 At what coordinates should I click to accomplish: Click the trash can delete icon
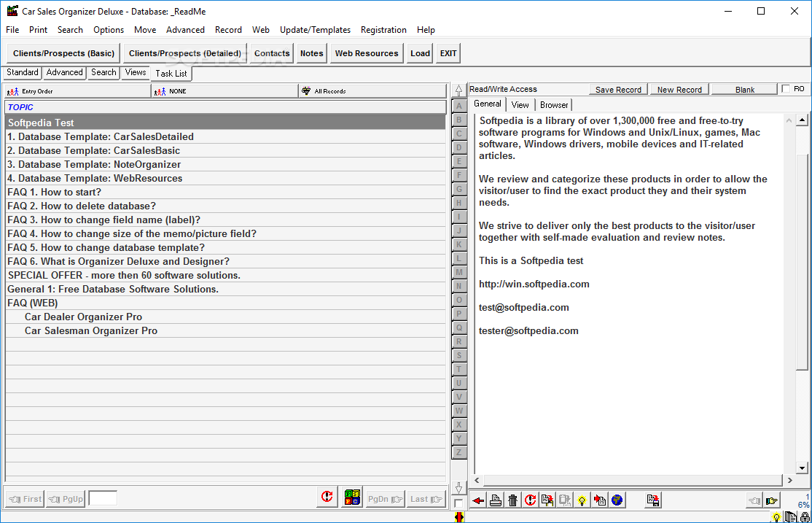pos(512,500)
